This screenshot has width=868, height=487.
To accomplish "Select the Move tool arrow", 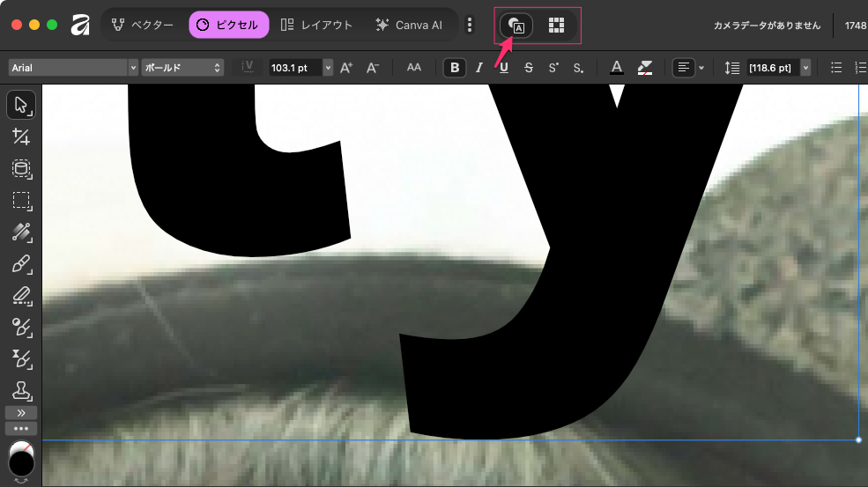I will [22, 105].
